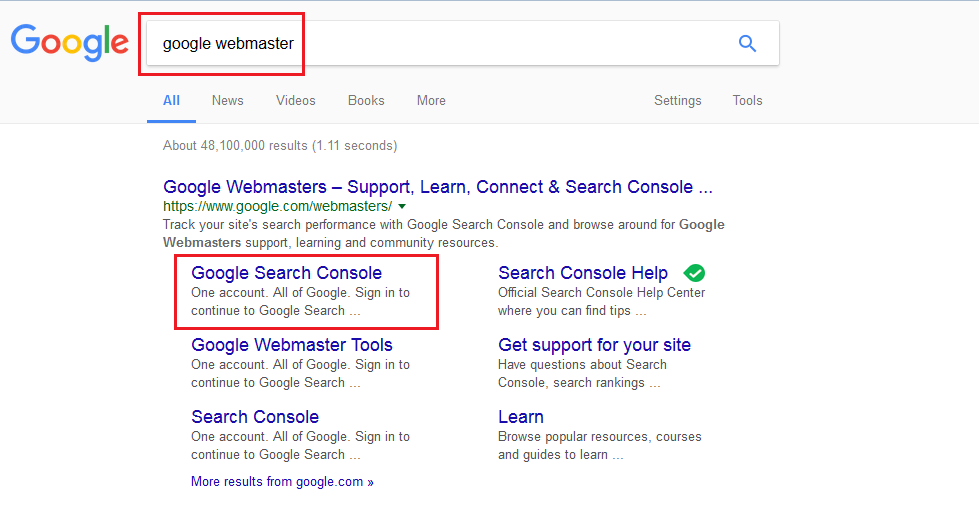Open the Books results tab
Image resolution: width=979 pixels, height=514 pixels.
(366, 101)
